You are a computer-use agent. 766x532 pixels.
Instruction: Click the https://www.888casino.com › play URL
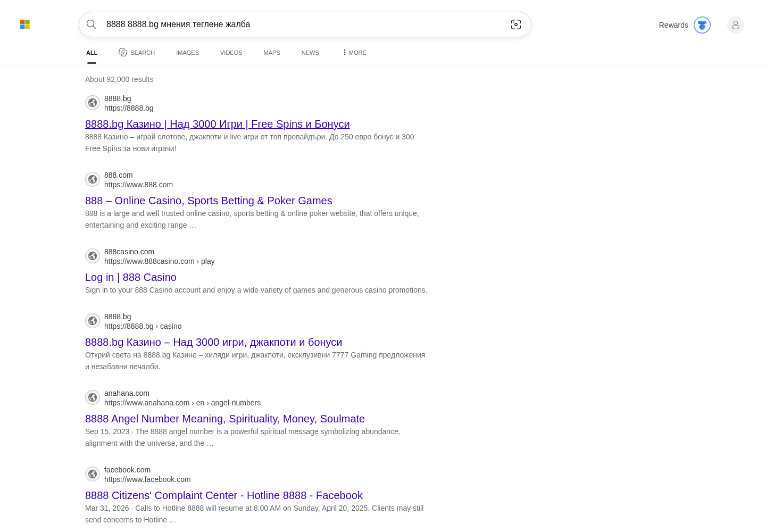click(x=160, y=261)
